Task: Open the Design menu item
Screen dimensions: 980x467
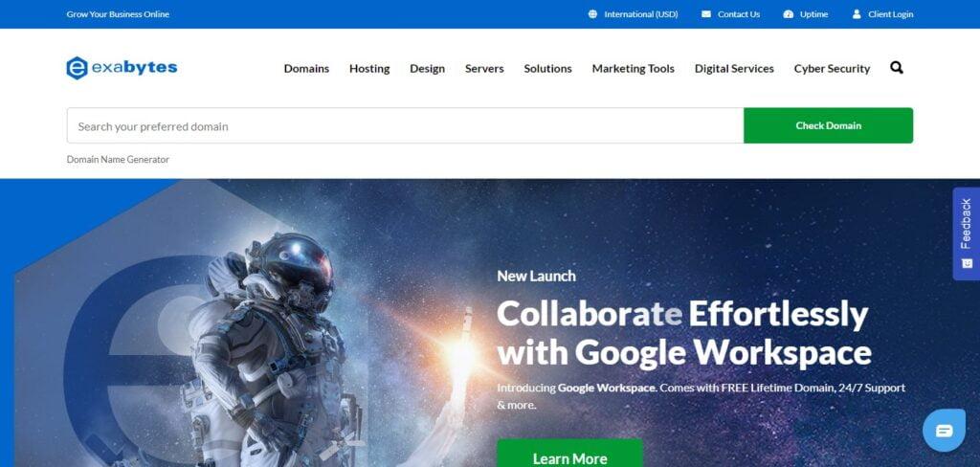Action: point(428,69)
